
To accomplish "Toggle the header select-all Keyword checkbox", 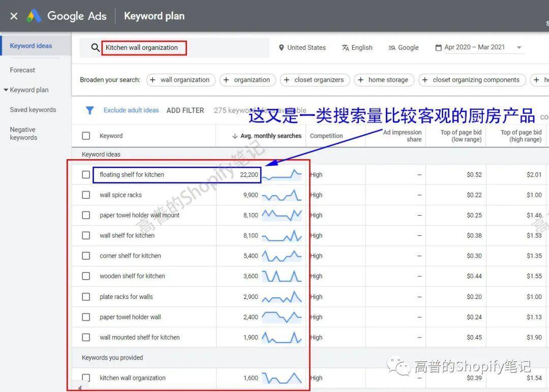I will (x=86, y=136).
